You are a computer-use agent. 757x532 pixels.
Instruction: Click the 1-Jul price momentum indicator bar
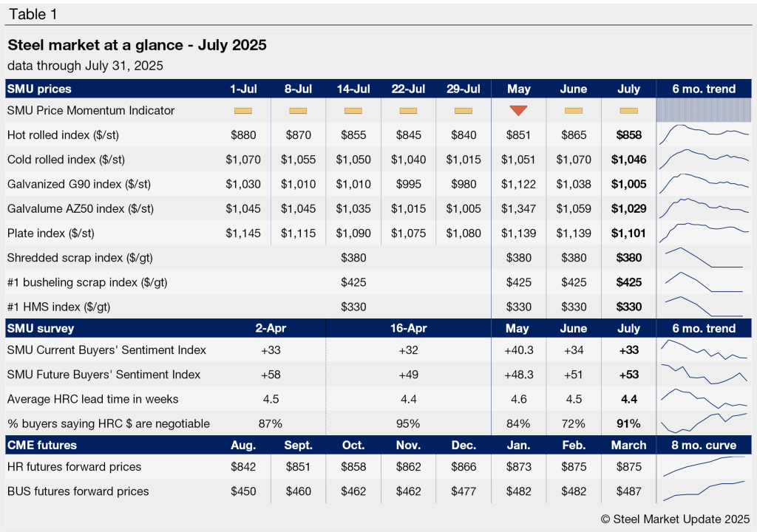pyautogui.click(x=243, y=111)
